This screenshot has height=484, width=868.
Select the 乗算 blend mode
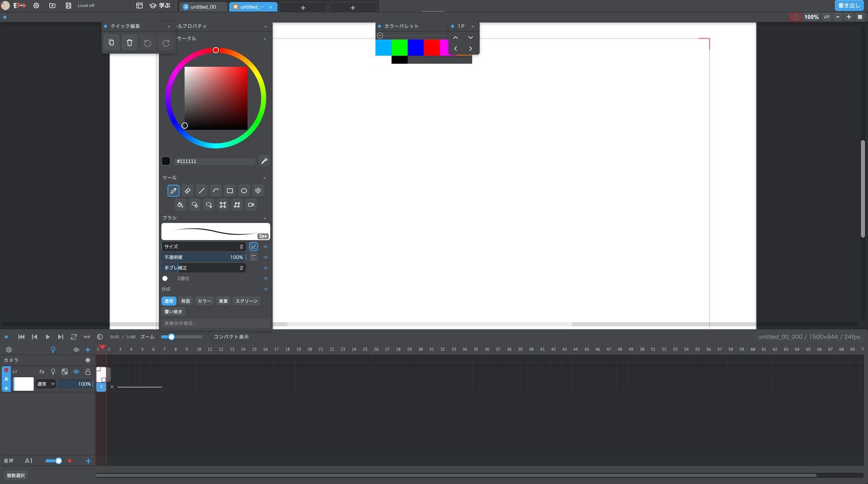click(x=223, y=301)
